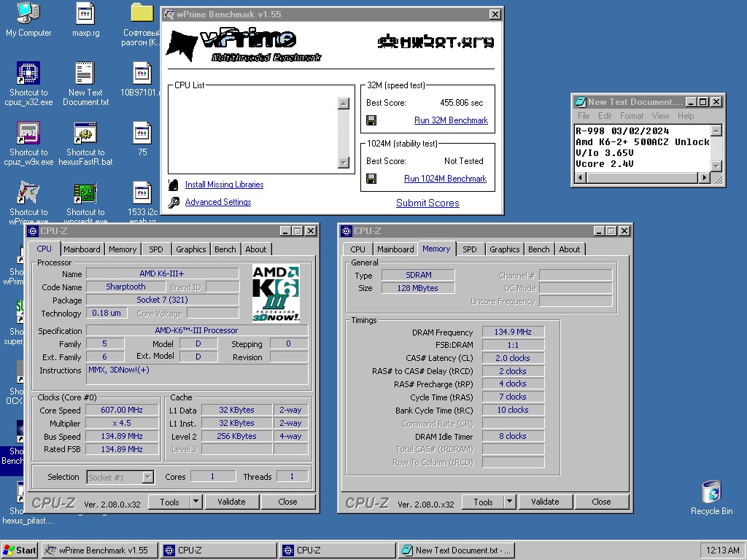Switch to first CPU-Z taskbar button
This screenshot has height=560, width=747.
point(219,550)
